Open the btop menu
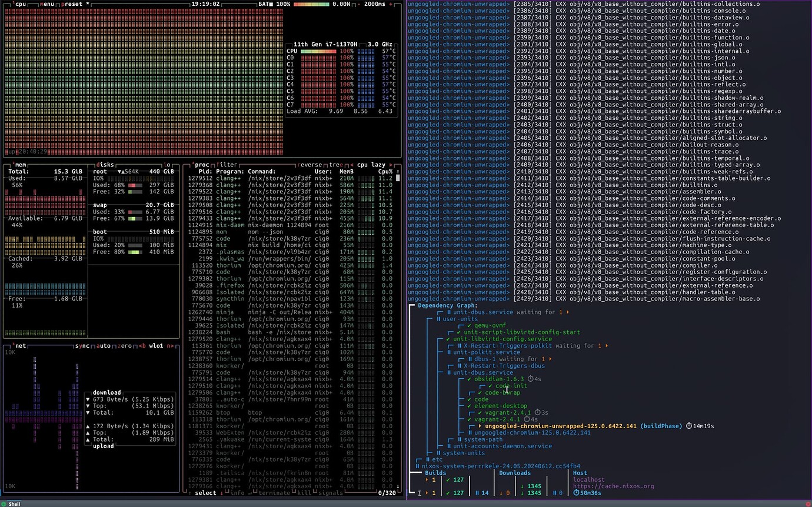The height and width of the screenshot is (507, 812). (46, 4)
